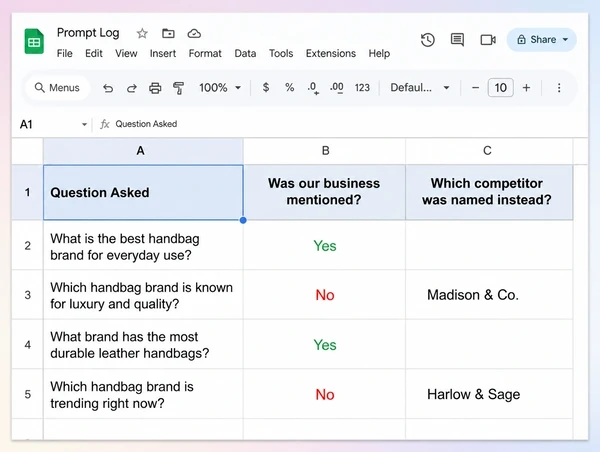The height and width of the screenshot is (452, 600).
Task: Open the Google Sheets home icon
Action: pos(34,41)
